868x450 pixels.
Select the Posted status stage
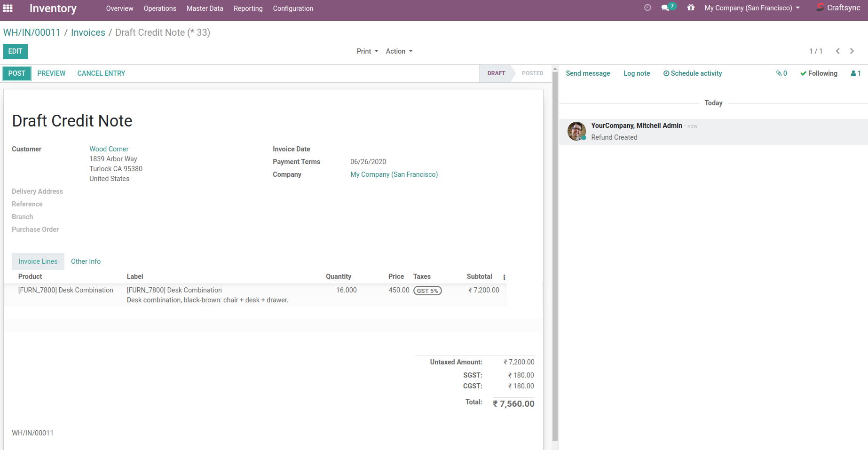click(532, 73)
